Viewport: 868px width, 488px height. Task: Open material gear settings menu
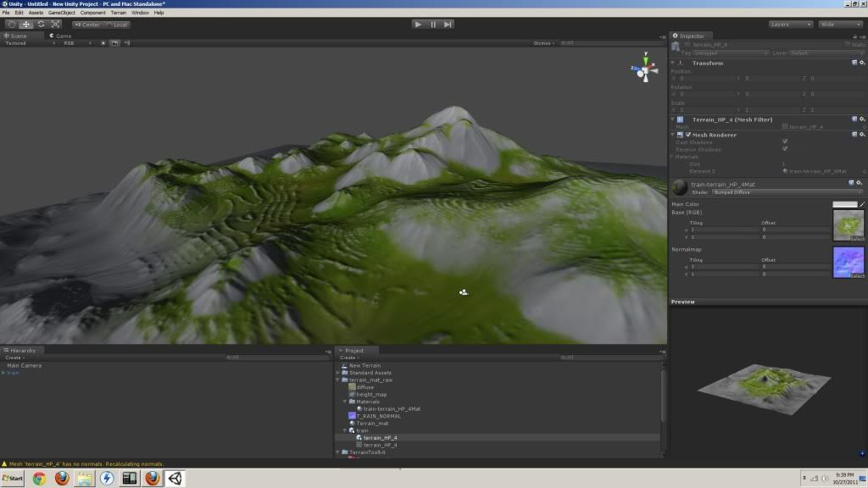coord(860,183)
